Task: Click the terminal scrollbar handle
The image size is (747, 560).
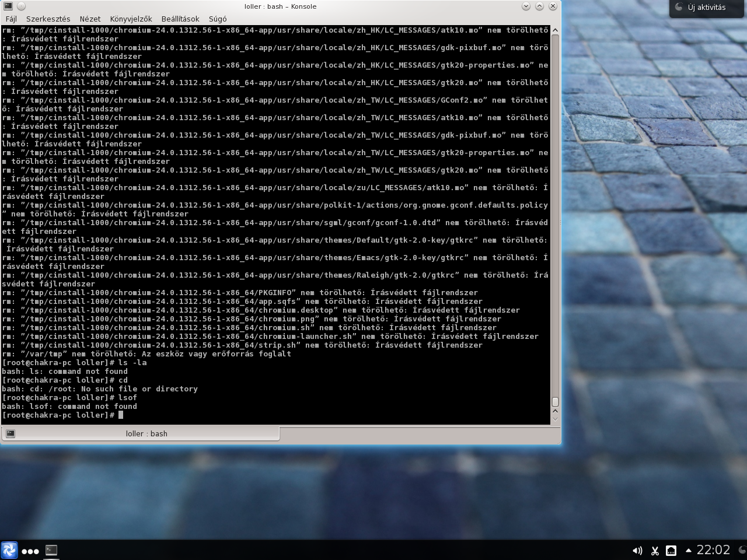Action: coord(555,401)
